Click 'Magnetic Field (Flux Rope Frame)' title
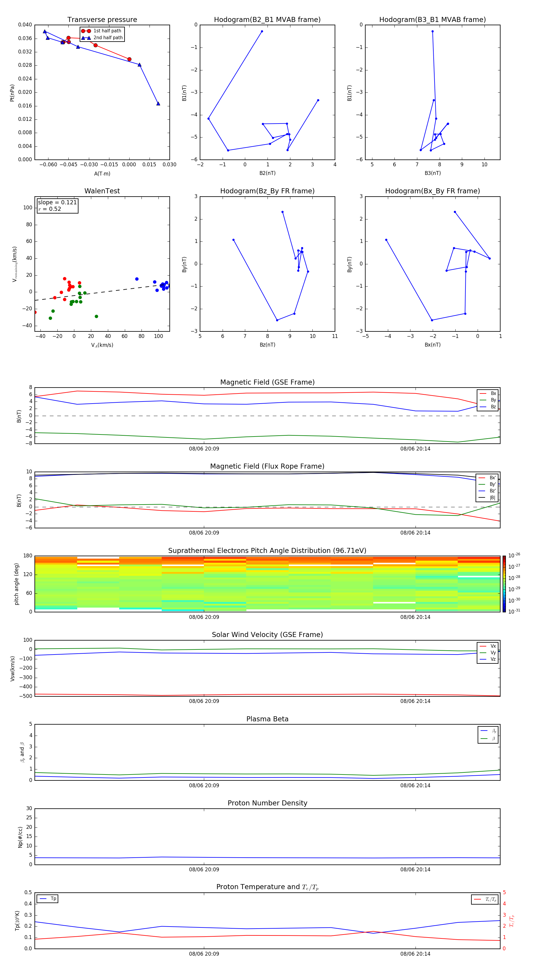 tap(267, 467)
